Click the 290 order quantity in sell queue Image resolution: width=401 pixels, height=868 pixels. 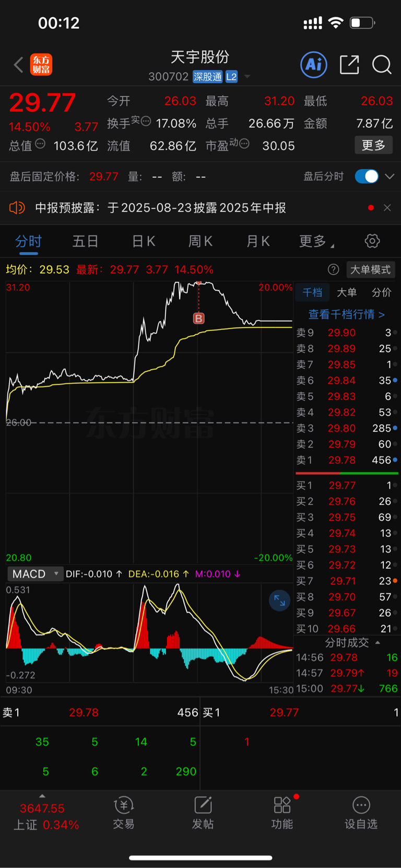coord(186,771)
